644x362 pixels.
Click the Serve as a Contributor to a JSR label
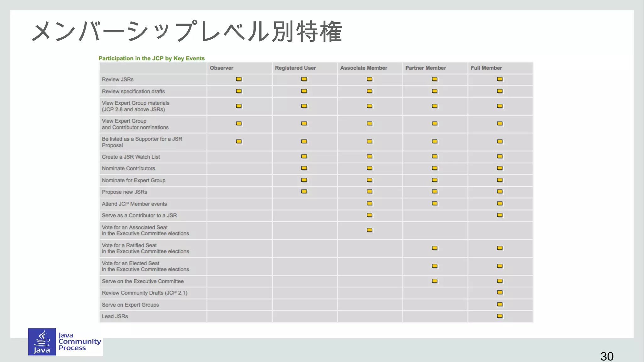point(139,216)
